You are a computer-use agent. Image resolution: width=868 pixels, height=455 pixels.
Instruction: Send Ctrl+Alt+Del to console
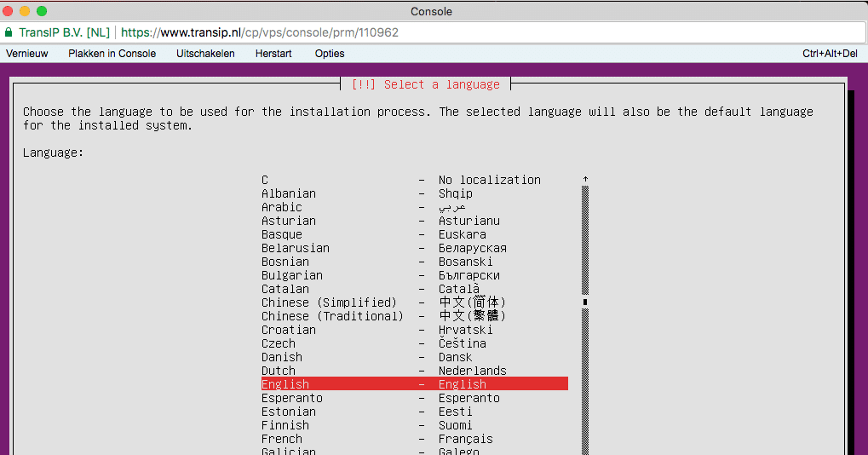(x=830, y=54)
